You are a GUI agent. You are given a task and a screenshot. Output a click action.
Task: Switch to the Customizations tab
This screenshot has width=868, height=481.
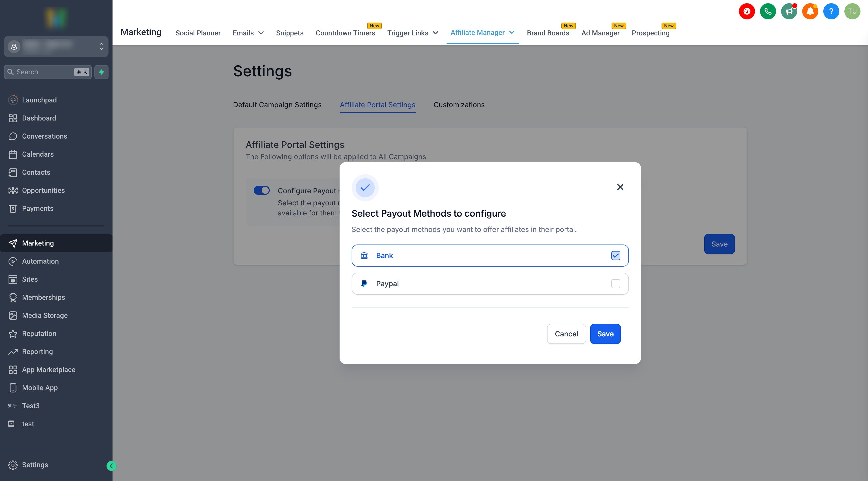click(x=459, y=105)
